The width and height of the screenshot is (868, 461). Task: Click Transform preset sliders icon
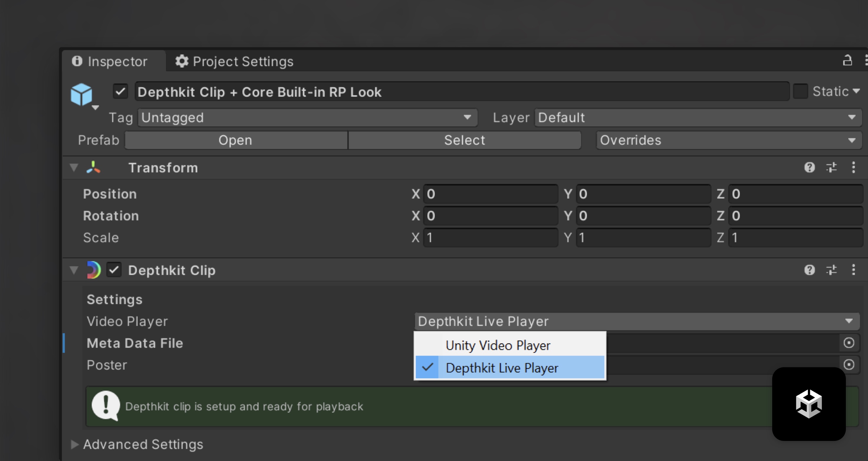tap(831, 168)
